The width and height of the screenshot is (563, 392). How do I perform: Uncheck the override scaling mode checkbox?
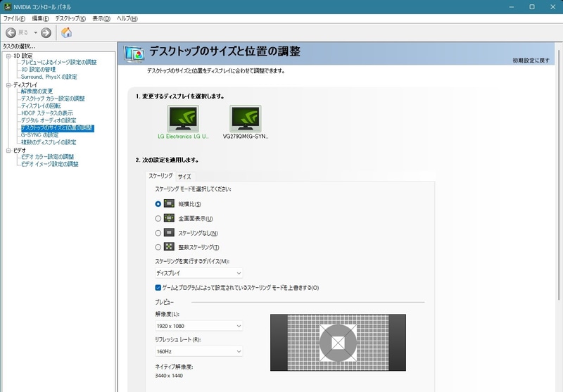(158, 288)
